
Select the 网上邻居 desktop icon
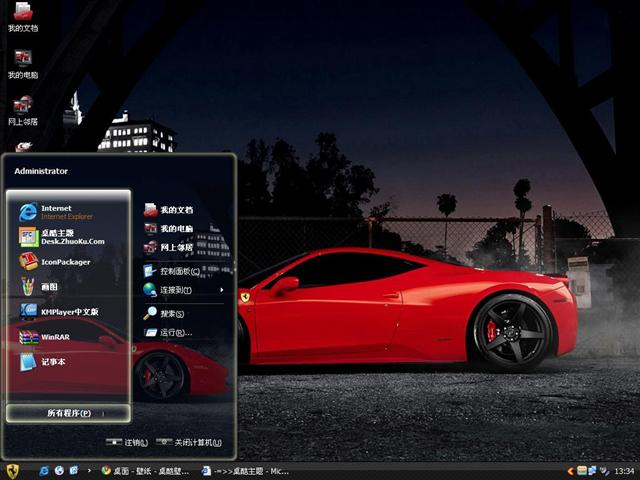(x=23, y=111)
